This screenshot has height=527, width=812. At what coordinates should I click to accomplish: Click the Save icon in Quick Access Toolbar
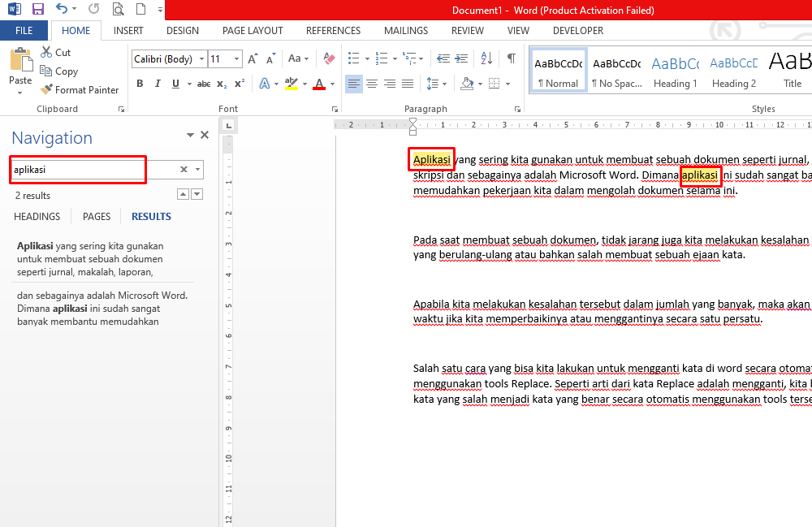click(x=37, y=7)
